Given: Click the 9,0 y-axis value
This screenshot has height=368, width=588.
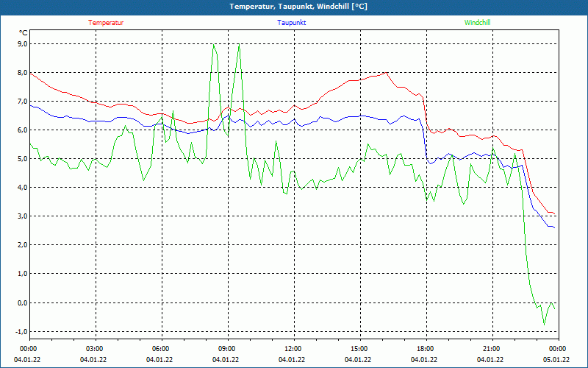Looking at the screenshot, I should (x=23, y=44).
